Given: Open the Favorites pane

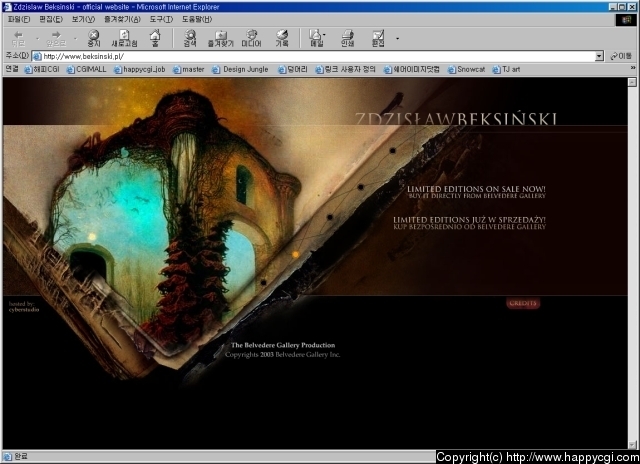Looking at the screenshot, I should point(221,38).
